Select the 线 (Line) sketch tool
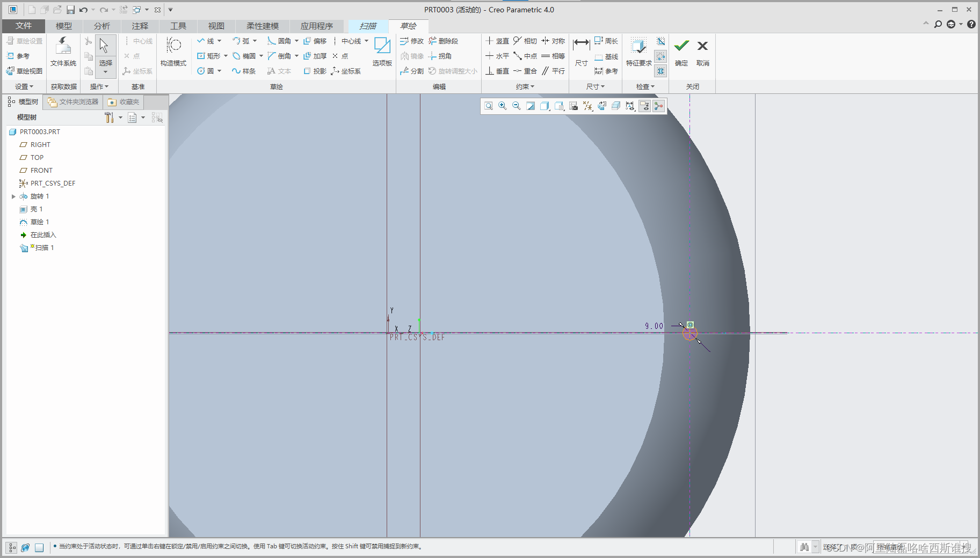The image size is (980, 558). 206,41
